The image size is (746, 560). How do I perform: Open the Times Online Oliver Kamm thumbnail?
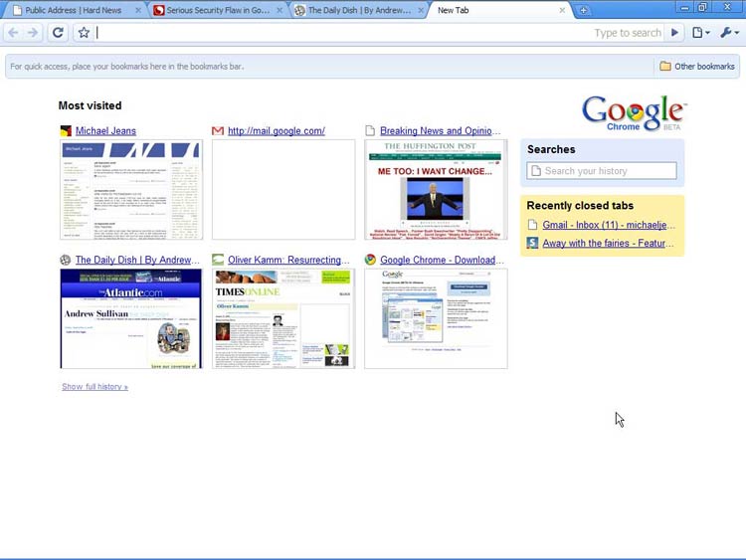pyautogui.click(x=283, y=318)
